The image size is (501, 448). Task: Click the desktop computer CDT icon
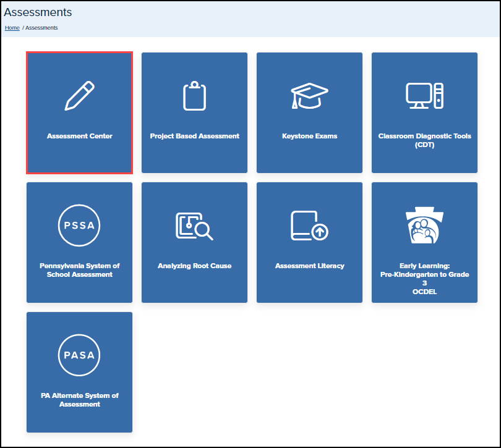pyautogui.click(x=424, y=96)
